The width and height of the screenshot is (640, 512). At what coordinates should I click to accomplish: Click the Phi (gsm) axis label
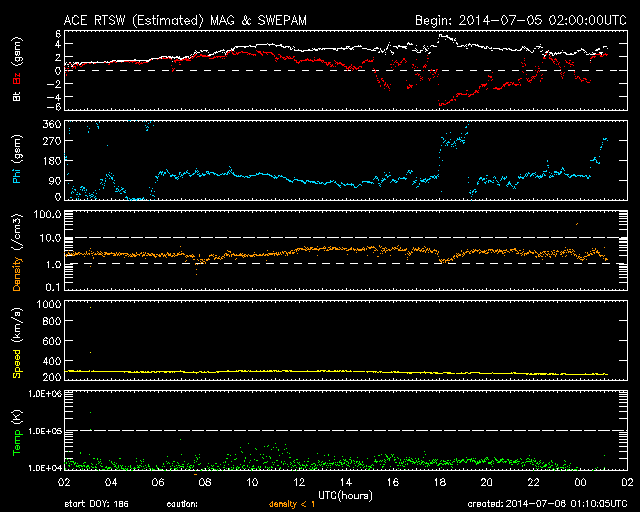pyautogui.click(x=18, y=160)
